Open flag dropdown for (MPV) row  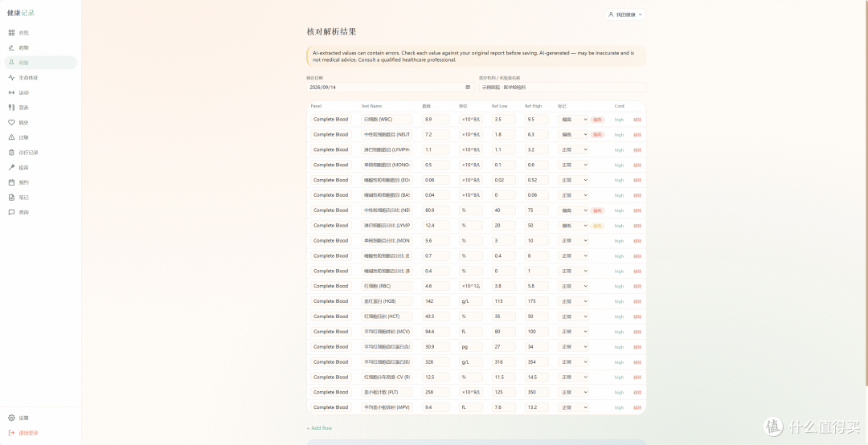[x=573, y=407]
